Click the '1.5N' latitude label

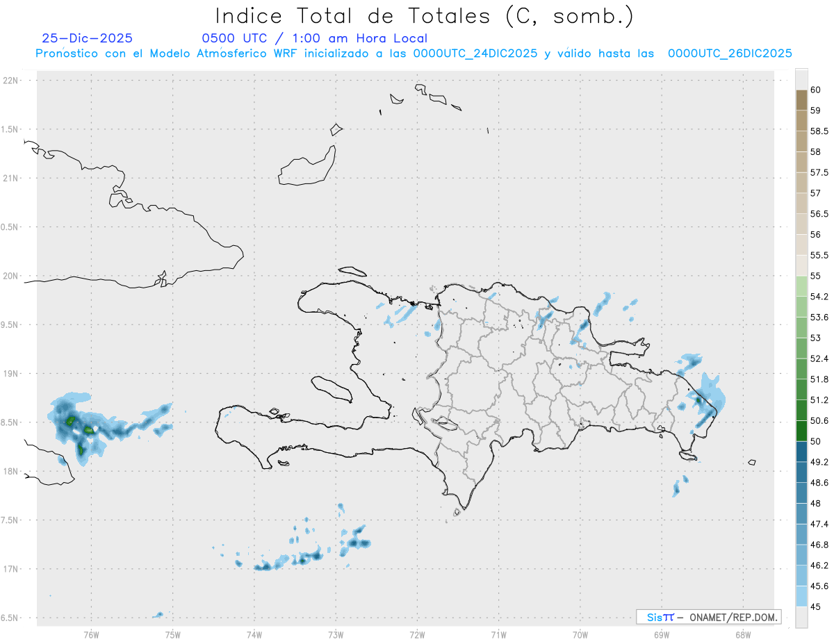10,129
